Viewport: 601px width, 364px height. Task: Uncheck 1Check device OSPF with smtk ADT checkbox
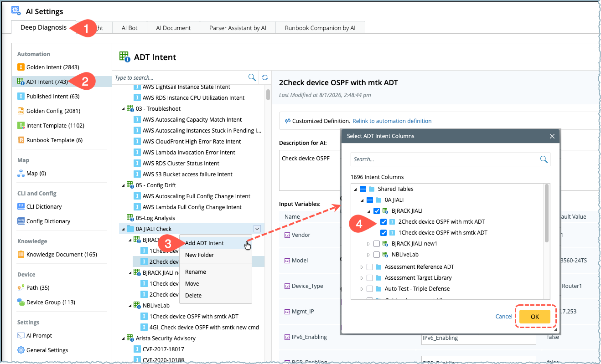[x=383, y=232]
